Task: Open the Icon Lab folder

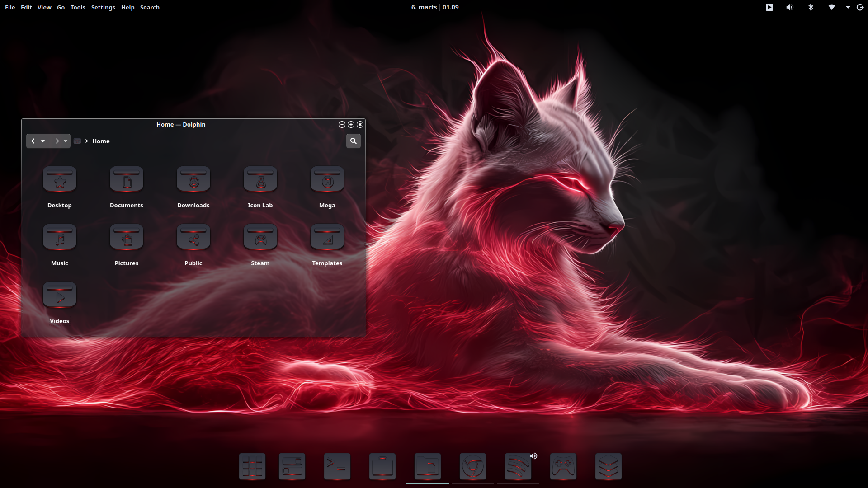Action: coord(260,179)
